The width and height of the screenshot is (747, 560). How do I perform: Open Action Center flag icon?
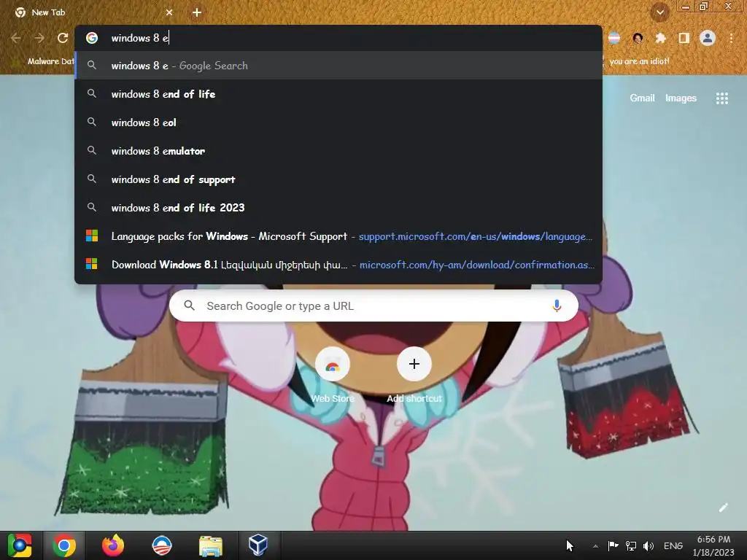tap(613, 545)
